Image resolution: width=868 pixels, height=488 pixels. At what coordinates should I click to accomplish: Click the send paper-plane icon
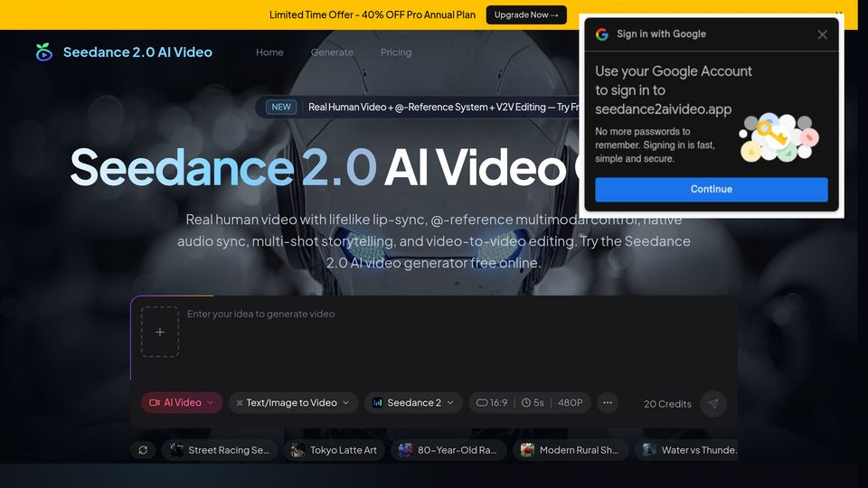click(x=713, y=404)
